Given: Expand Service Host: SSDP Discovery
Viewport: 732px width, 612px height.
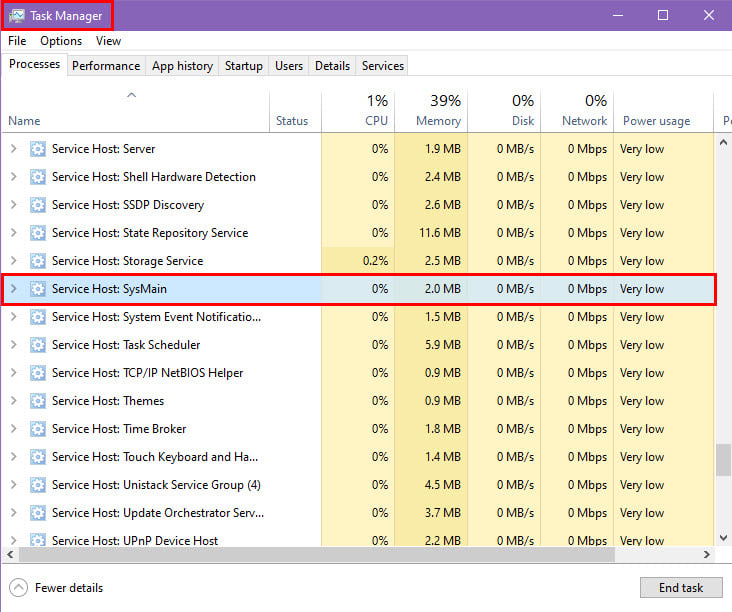Looking at the screenshot, I should click(14, 205).
